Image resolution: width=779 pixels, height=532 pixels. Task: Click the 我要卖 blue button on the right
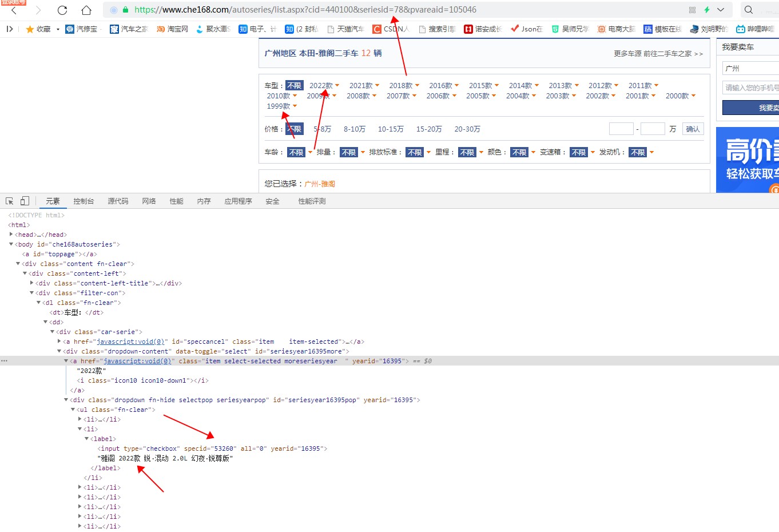click(755, 108)
